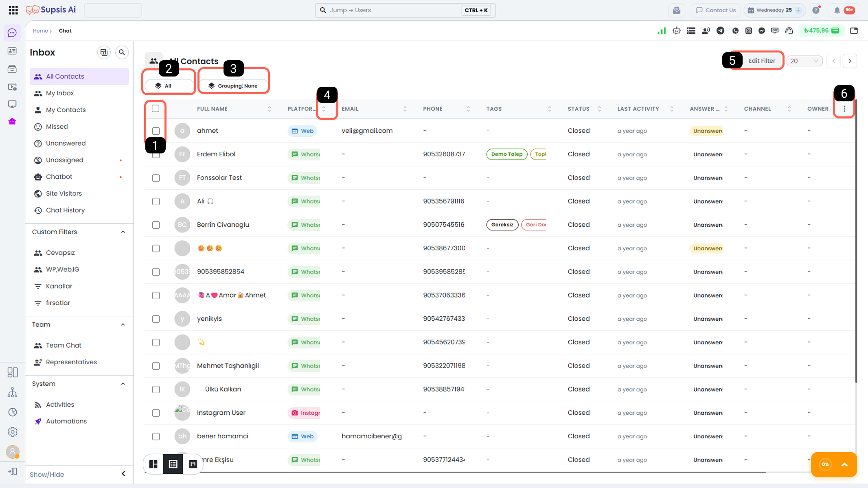Open the Erdem Elibol contact row
868x488 pixels.
tap(500, 154)
